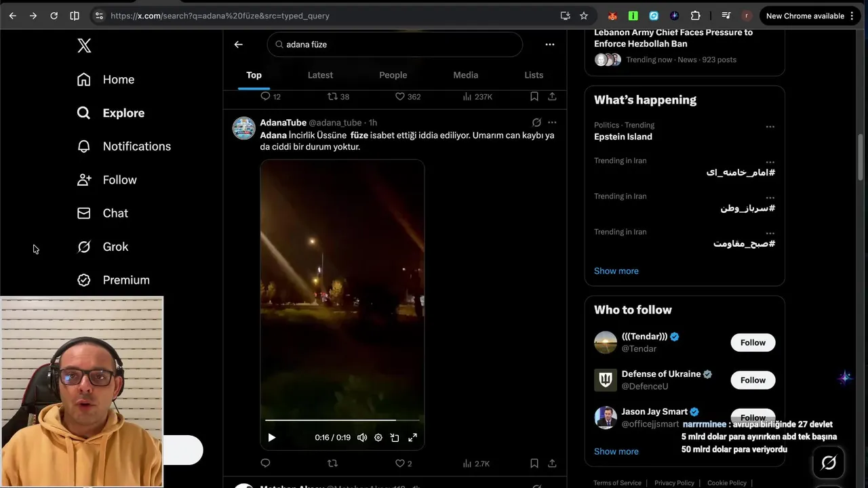Open the Premium sidebar item
This screenshot has width=868, height=488.
[113, 280]
